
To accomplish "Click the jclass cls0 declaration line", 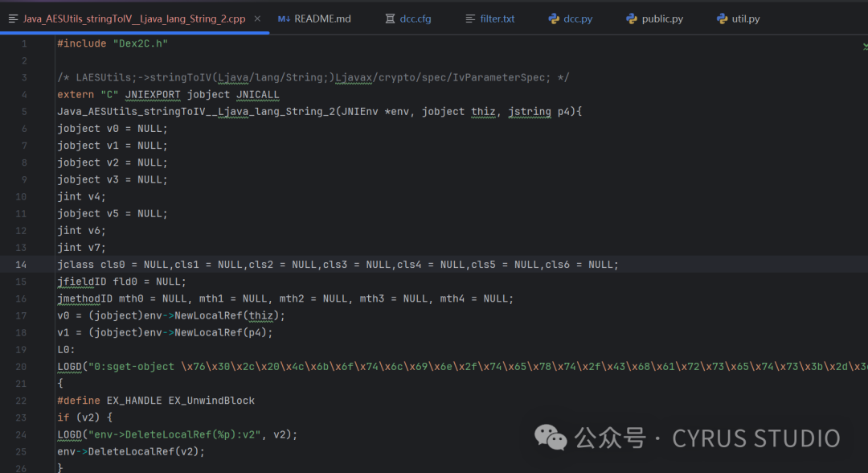I will [338, 265].
